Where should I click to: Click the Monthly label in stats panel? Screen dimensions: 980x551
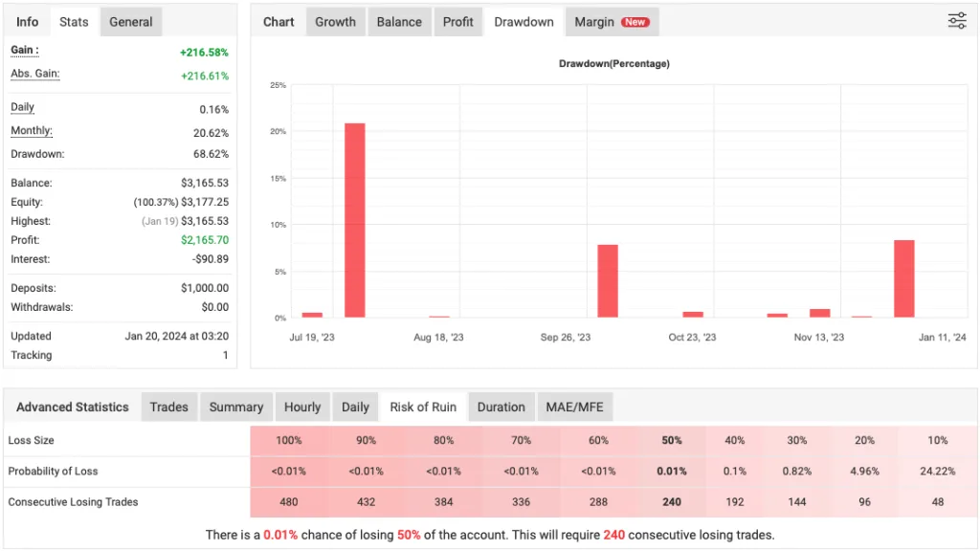pyautogui.click(x=31, y=131)
